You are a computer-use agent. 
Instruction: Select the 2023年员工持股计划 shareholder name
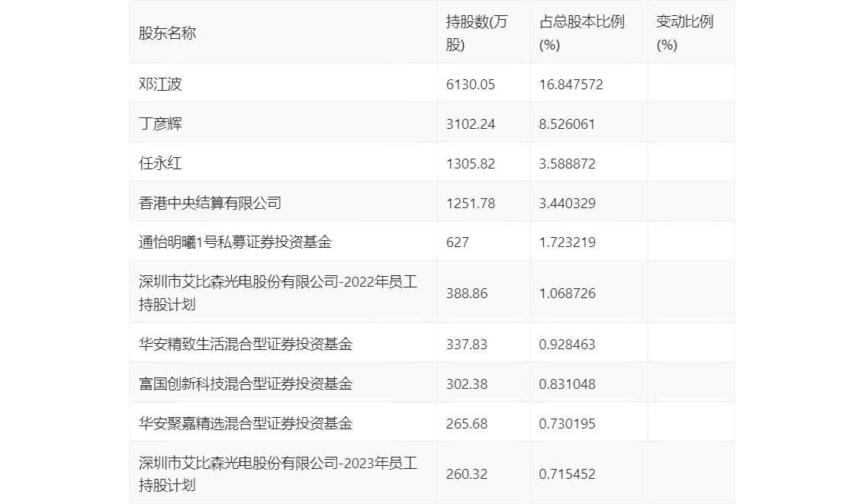click(278, 474)
